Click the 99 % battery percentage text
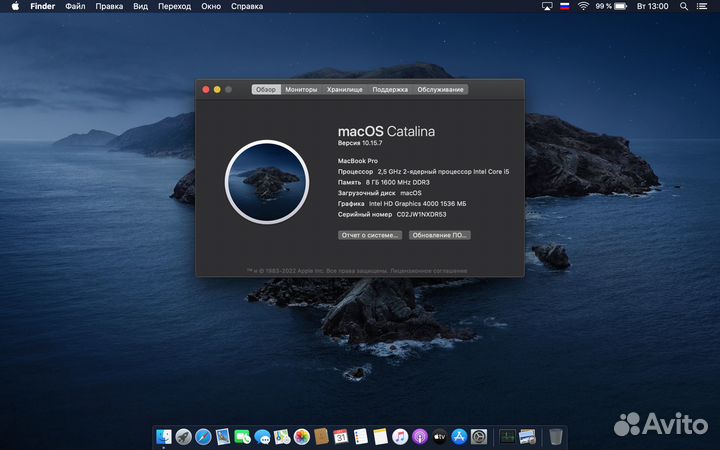 tap(603, 6)
